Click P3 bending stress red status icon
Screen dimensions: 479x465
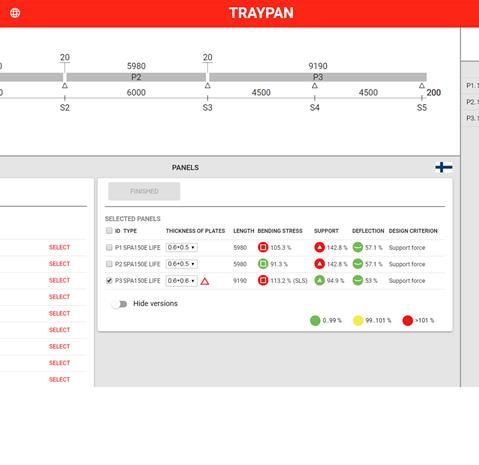pos(263,281)
